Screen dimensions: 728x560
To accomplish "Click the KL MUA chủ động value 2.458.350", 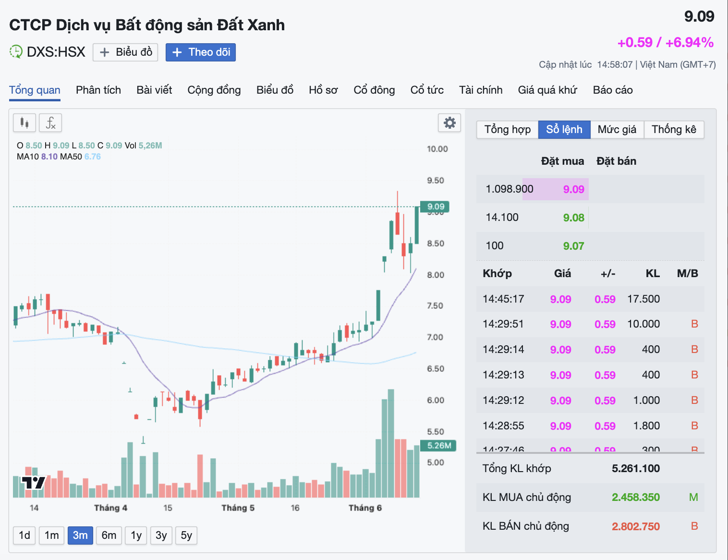I will pos(636,498).
